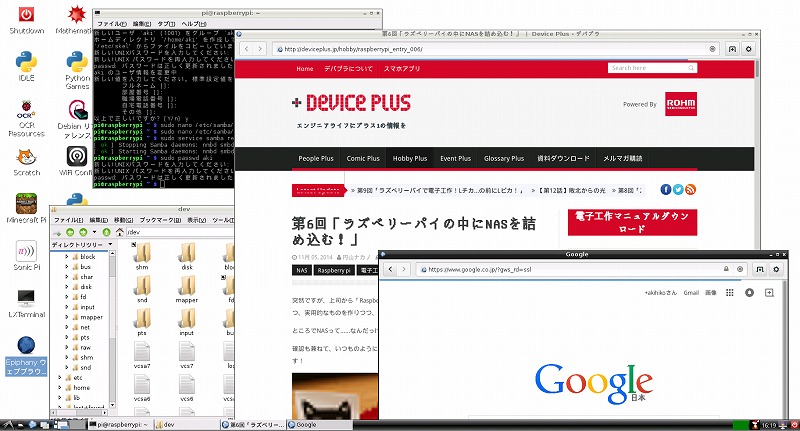This screenshot has width=800, height=431.
Task: Open the 移動 menu in the file manager
Action: pos(124,220)
